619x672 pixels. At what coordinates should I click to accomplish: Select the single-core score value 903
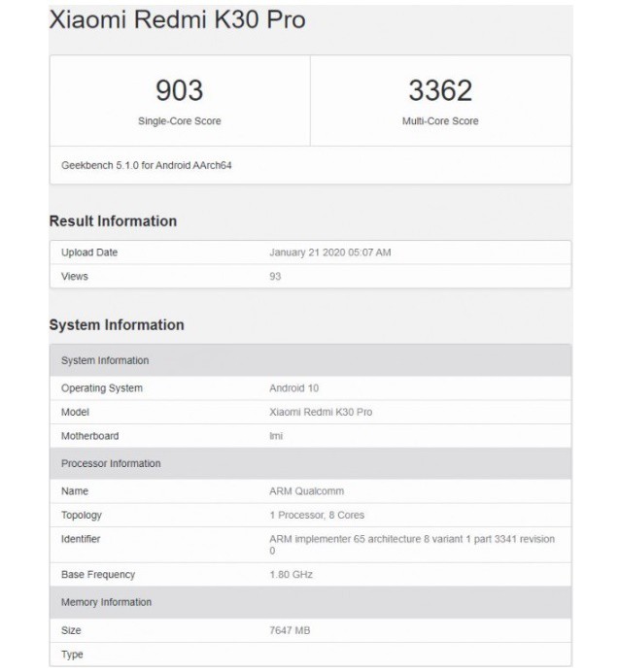point(180,90)
